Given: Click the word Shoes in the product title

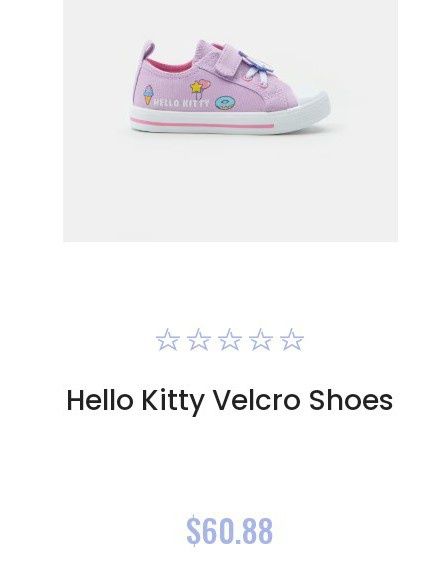Looking at the screenshot, I should (x=351, y=400).
